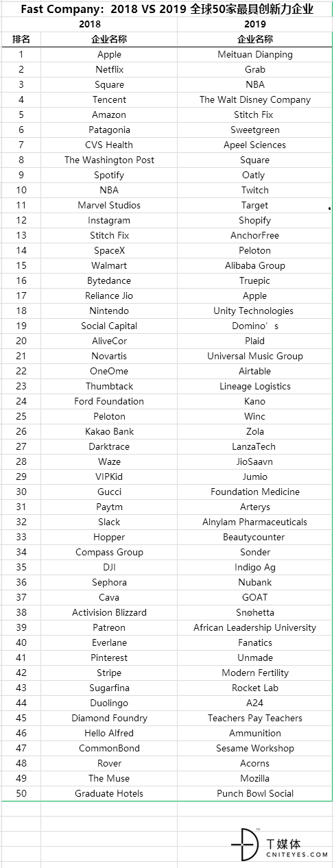Click rank number 50 cell
Screen dimensions: 334x868
[21, 793]
